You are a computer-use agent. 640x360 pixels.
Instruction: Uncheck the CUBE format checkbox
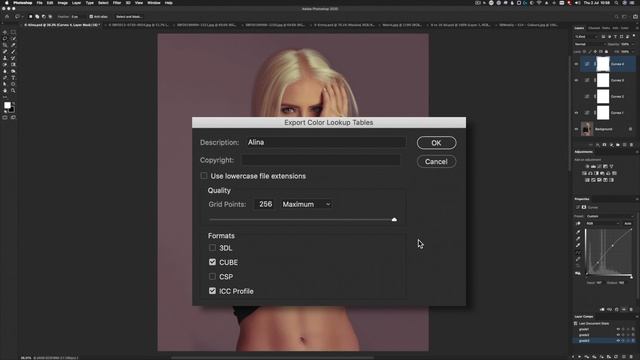point(212,262)
